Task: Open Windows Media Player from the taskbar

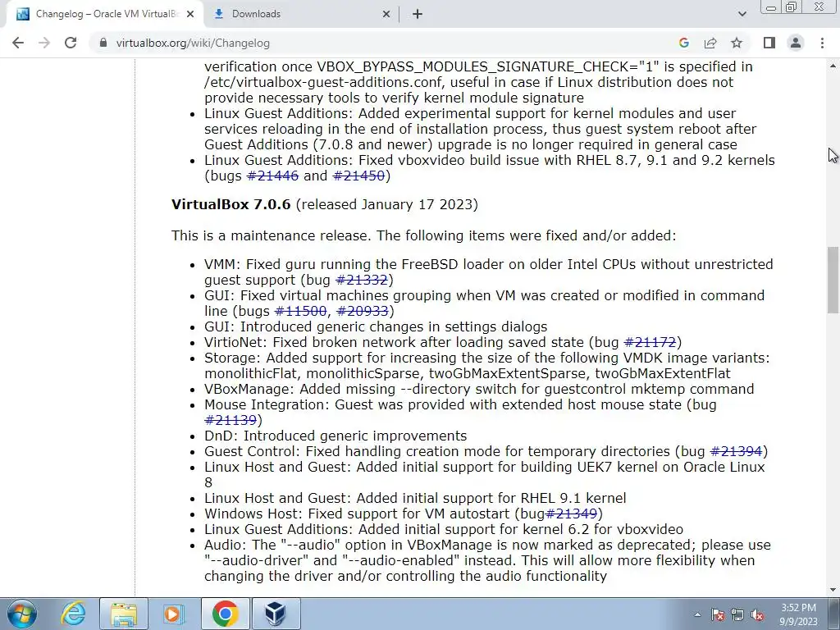Action: point(174,614)
